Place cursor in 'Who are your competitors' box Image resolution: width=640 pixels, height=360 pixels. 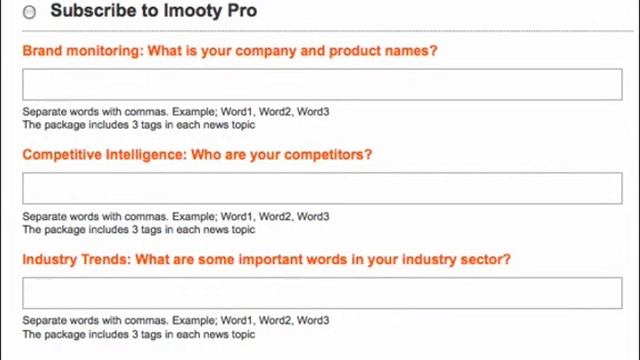(322, 188)
